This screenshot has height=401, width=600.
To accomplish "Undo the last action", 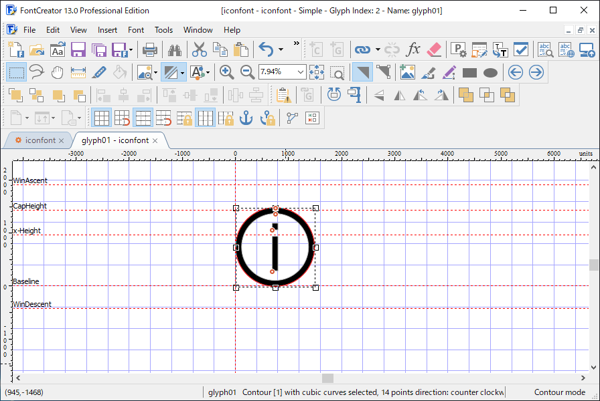I will [266, 50].
